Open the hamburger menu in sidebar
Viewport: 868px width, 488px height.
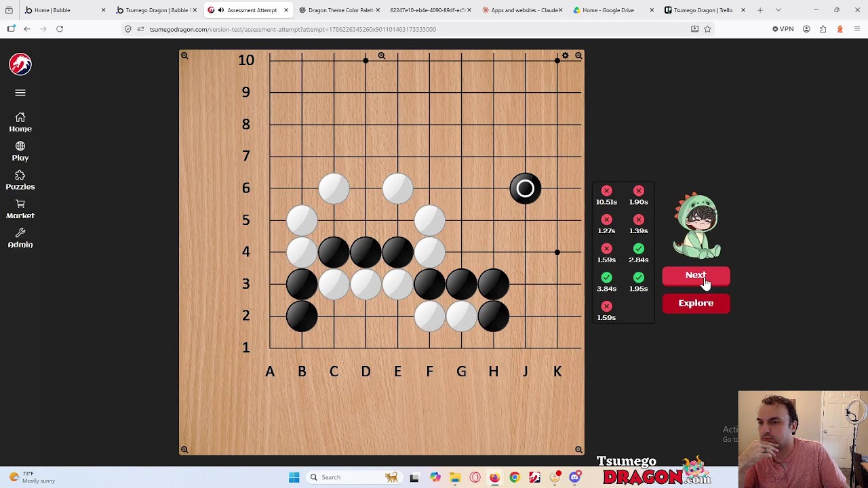(20, 93)
